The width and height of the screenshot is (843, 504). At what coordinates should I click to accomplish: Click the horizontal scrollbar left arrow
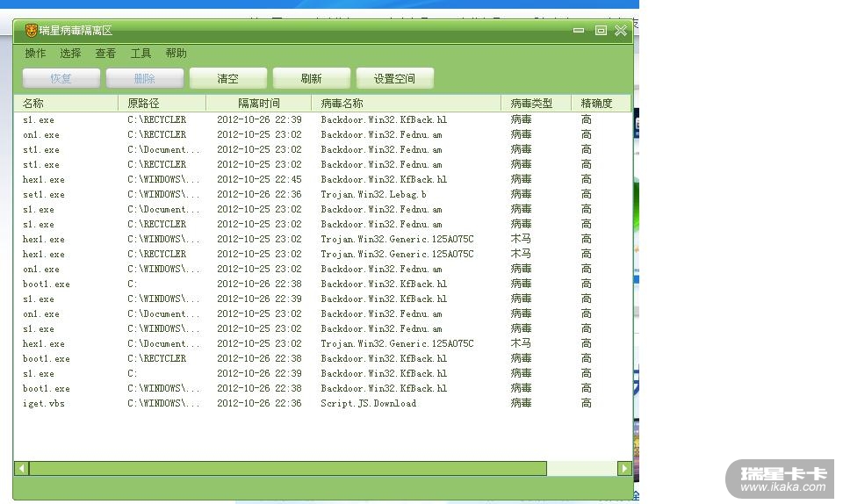(21, 469)
